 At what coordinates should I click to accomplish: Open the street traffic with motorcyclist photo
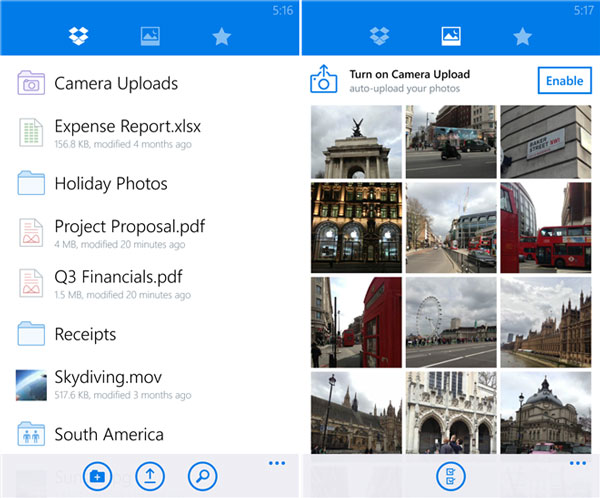[x=451, y=142]
